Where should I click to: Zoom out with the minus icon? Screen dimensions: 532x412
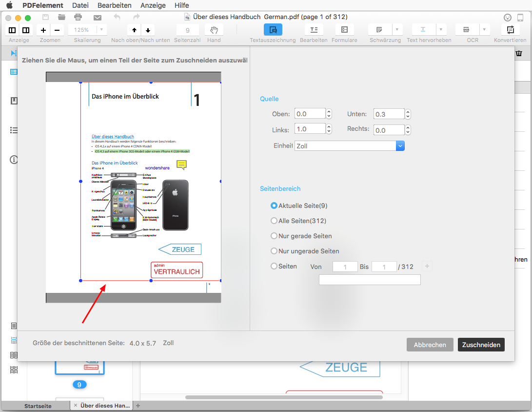57,30
